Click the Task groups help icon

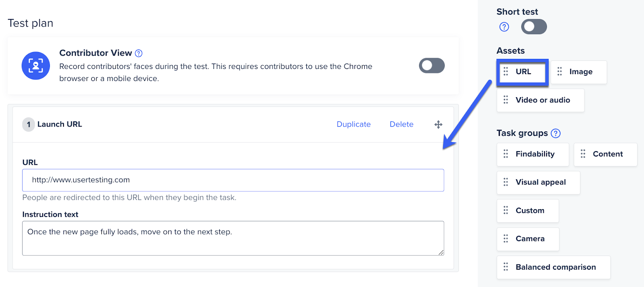click(556, 133)
